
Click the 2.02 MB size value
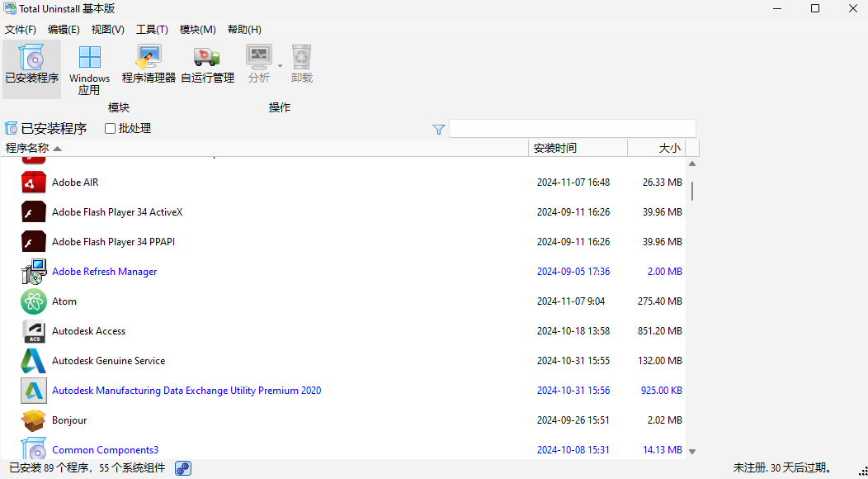(665, 420)
